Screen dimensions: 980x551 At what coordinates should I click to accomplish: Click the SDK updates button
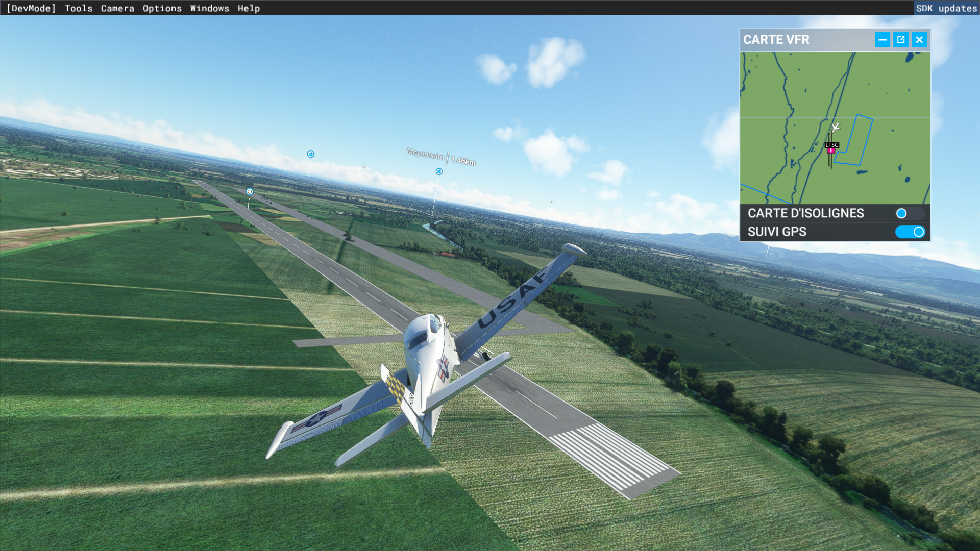(946, 8)
